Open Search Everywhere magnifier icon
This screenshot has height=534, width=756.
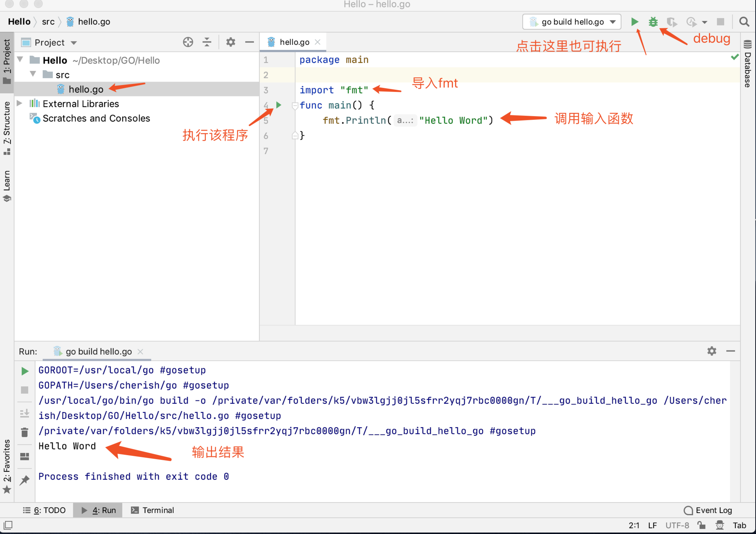(744, 22)
